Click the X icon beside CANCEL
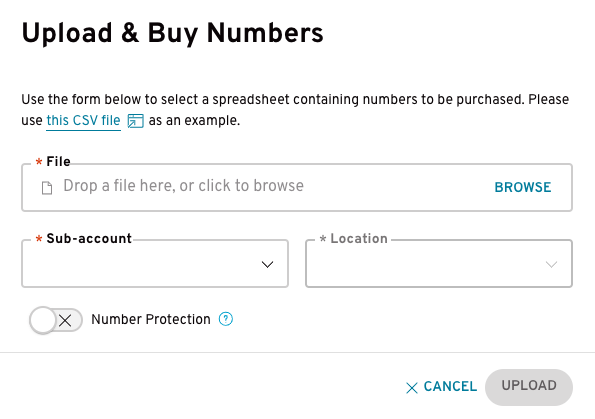 [x=412, y=388]
